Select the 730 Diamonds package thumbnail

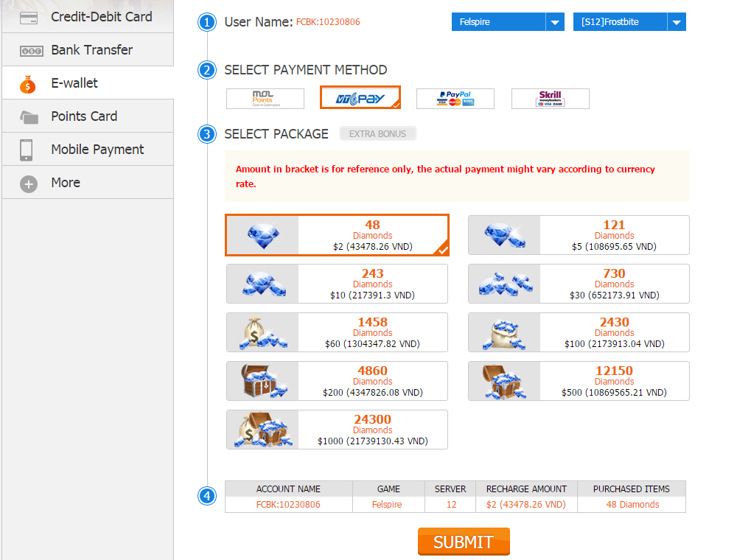point(504,284)
